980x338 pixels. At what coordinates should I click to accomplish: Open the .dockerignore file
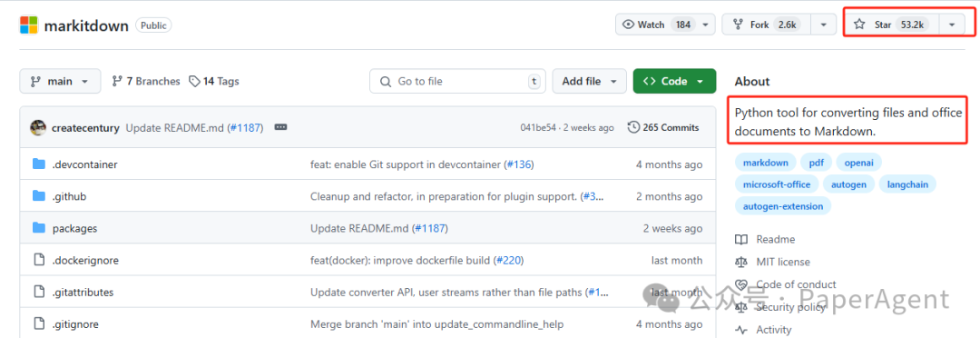point(85,261)
